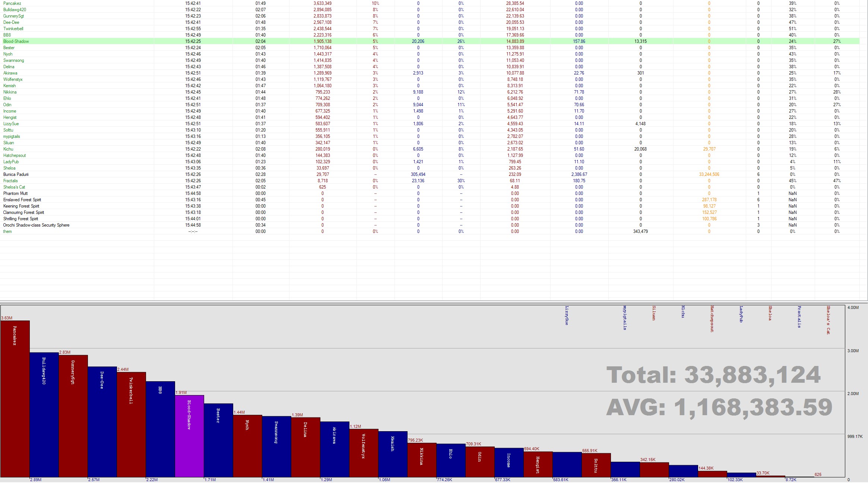Click the 4.00M axis label
The height and width of the screenshot is (483, 868).
tap(853, 308)
